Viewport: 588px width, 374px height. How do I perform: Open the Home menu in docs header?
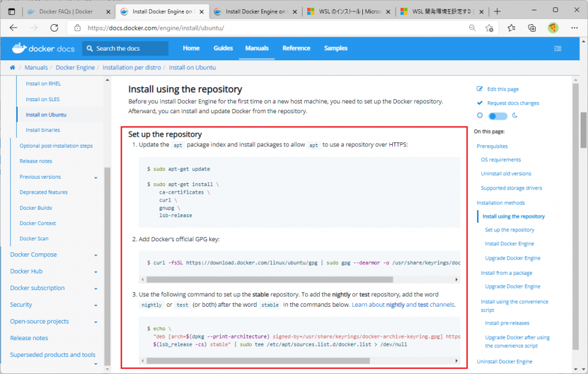tap(191, 48)
